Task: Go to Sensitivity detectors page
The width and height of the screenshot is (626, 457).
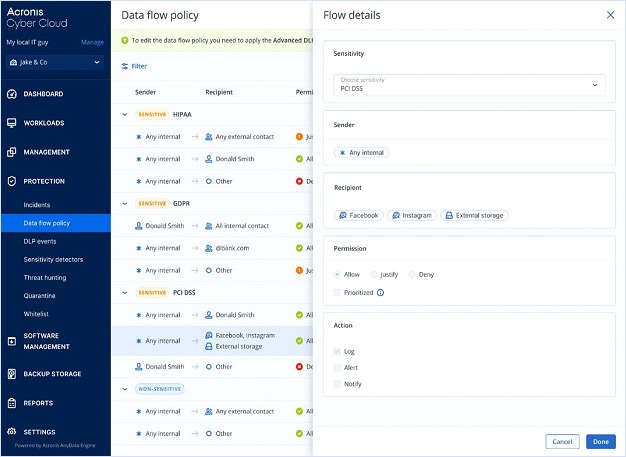Action: (x=55, y=259)
